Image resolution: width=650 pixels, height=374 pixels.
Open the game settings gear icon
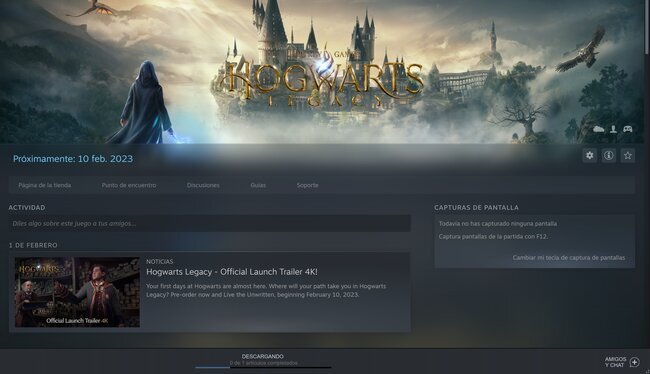tap(589, 155)
